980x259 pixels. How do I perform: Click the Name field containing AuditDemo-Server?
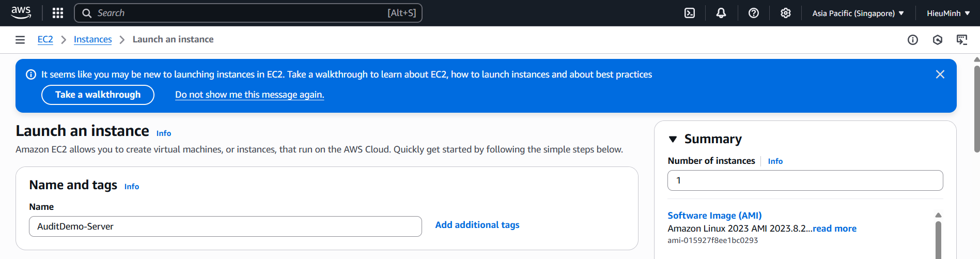225,226
